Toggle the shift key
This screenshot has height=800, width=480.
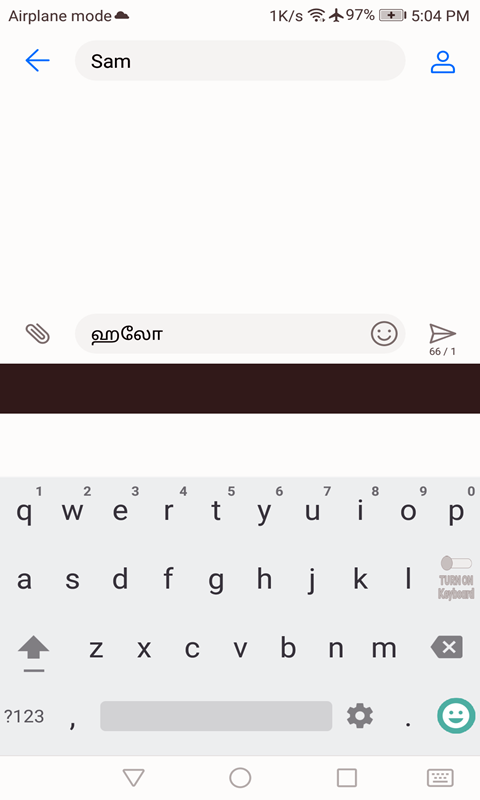[x=34, y=653]
